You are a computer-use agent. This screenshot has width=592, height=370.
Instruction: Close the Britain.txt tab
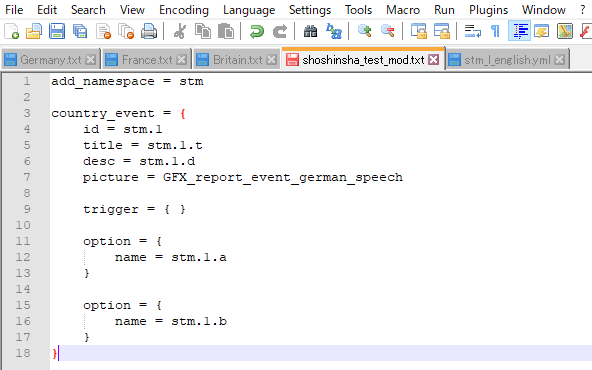pos(271,60)
